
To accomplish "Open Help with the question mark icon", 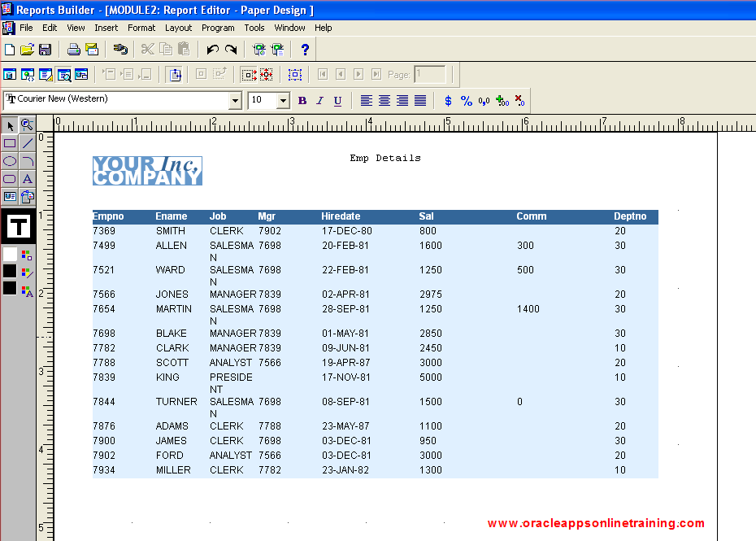I will 305,50.
